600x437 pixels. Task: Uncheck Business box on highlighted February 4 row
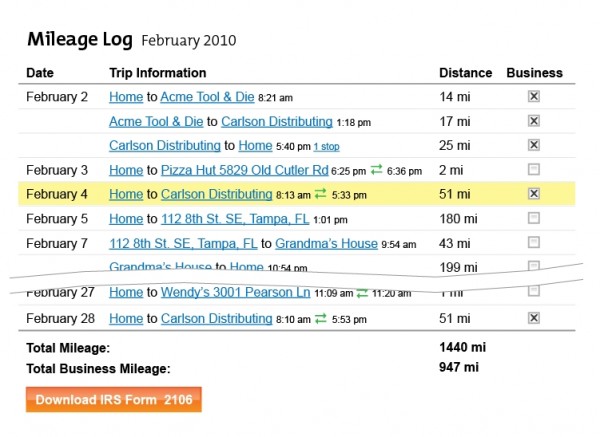point(534,194)
